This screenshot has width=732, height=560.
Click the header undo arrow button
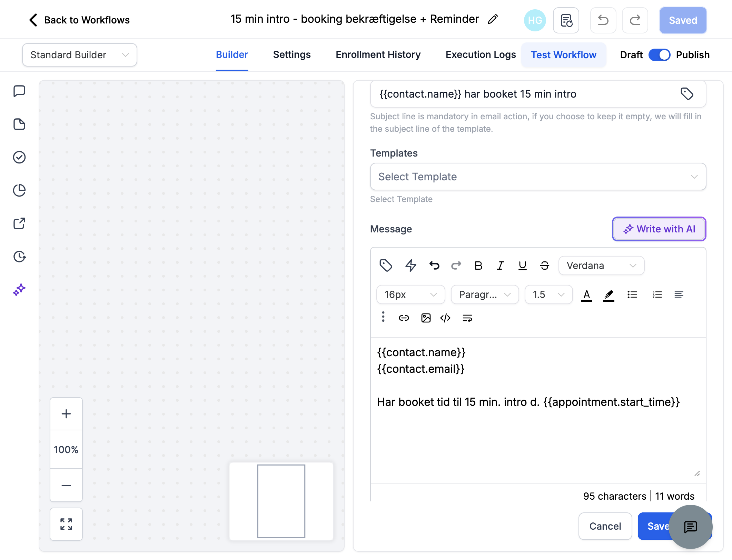603,20
